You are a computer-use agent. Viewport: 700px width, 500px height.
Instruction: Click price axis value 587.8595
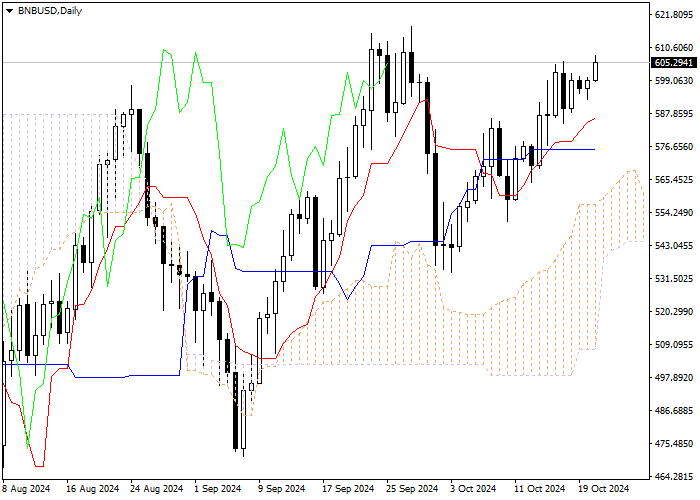673,114
